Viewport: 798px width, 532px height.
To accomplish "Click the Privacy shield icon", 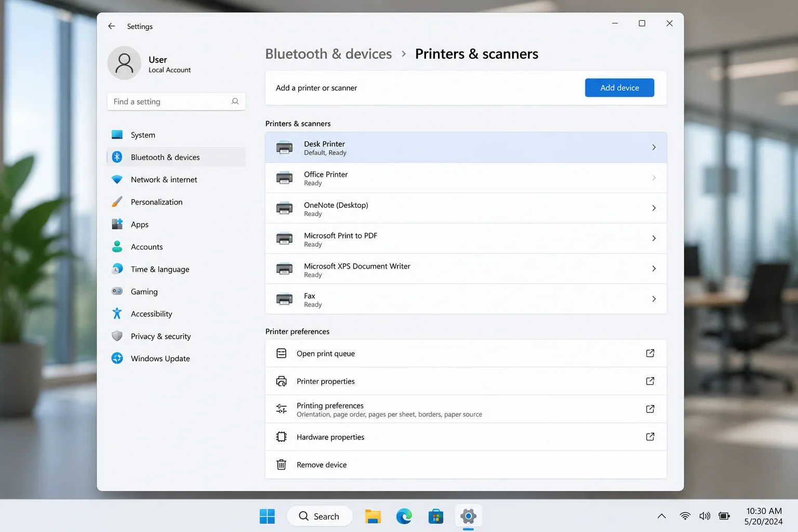I will click(x=117, y=336).
